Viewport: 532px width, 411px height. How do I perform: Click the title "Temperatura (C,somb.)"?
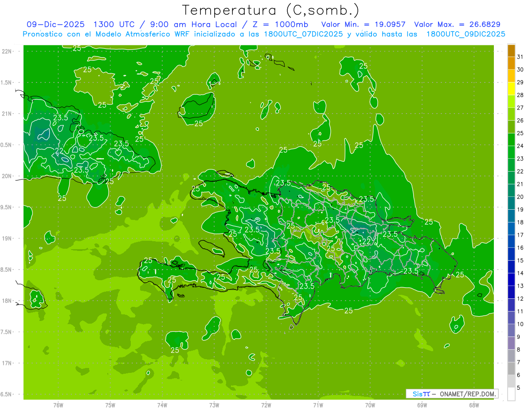coord(271,11)
